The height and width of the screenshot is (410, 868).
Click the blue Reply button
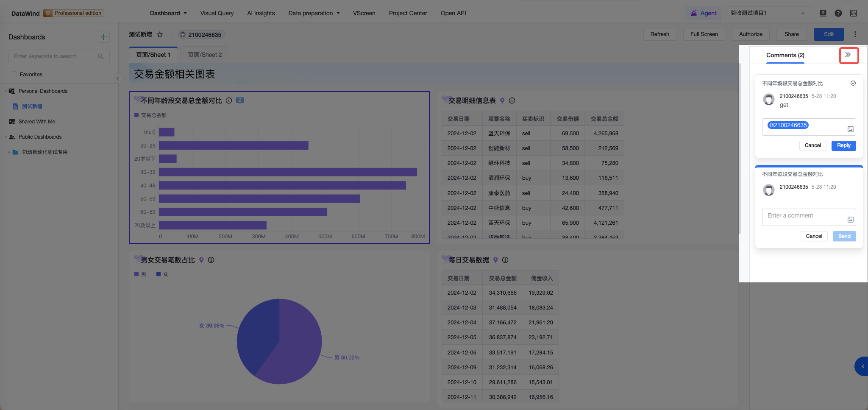pyautogui.click(x=843, y=145)
